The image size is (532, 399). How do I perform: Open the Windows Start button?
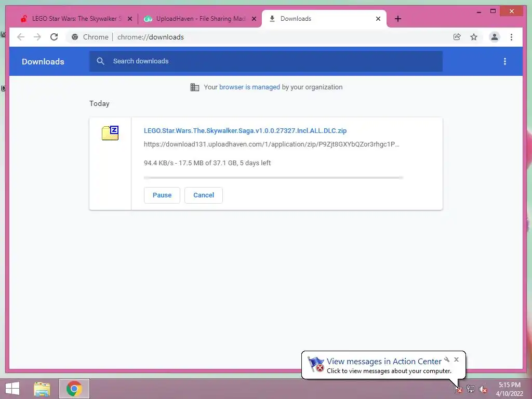coord(12,389)
